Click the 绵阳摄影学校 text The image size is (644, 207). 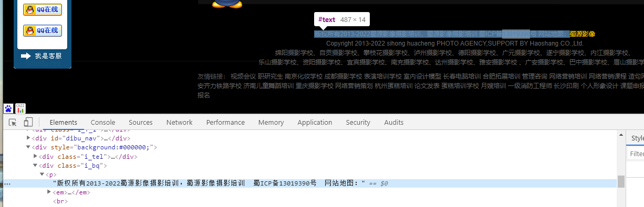pos(294,52)
